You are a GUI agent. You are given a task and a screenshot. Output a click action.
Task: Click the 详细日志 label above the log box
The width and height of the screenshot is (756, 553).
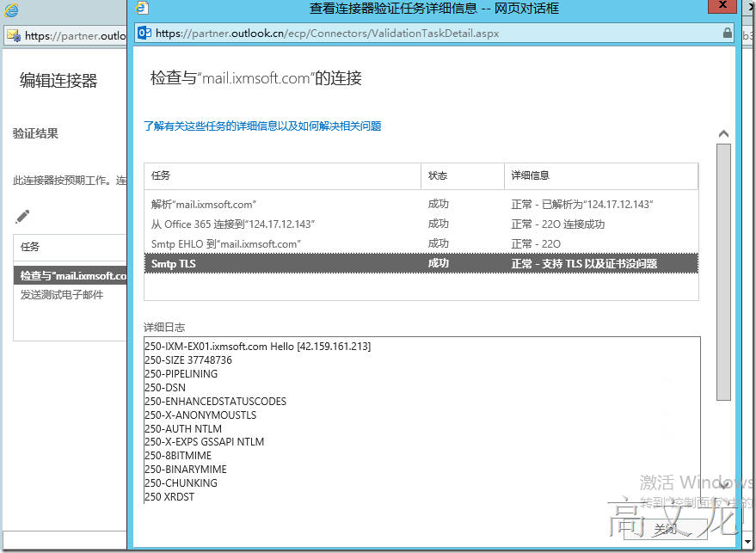point(164,328)
